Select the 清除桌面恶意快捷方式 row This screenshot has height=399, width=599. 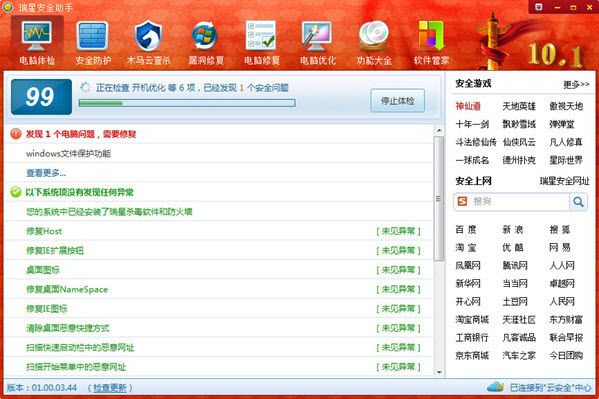(219, 328)
